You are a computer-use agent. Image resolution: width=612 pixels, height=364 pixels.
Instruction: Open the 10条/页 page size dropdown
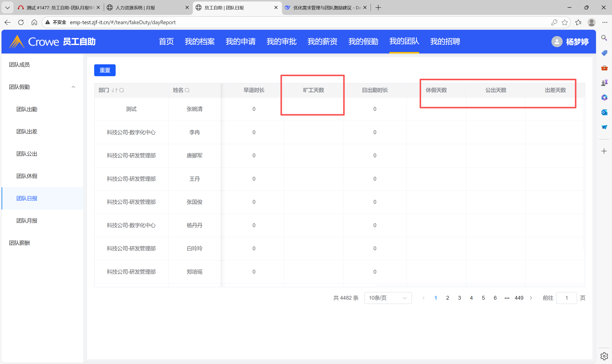tap(388, 298)
